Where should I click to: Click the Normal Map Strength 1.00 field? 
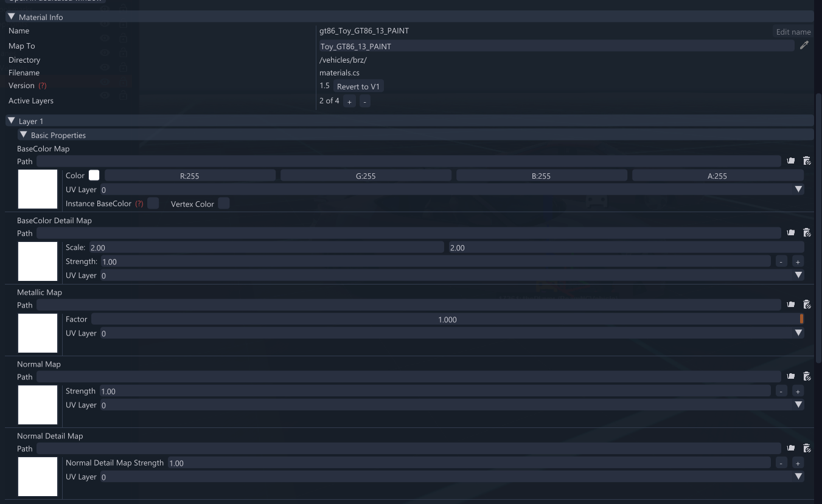[436, 391]
